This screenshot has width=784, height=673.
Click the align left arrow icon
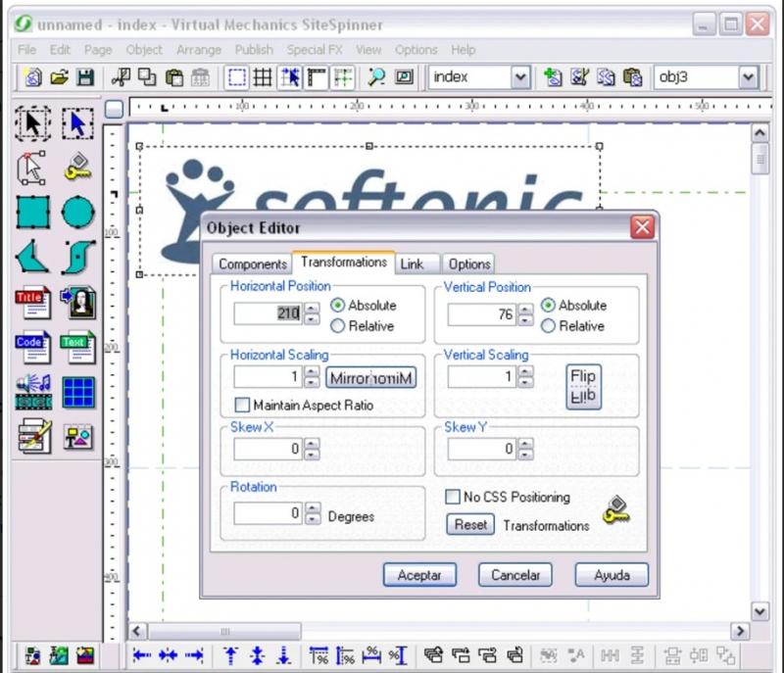click(142, 655)
